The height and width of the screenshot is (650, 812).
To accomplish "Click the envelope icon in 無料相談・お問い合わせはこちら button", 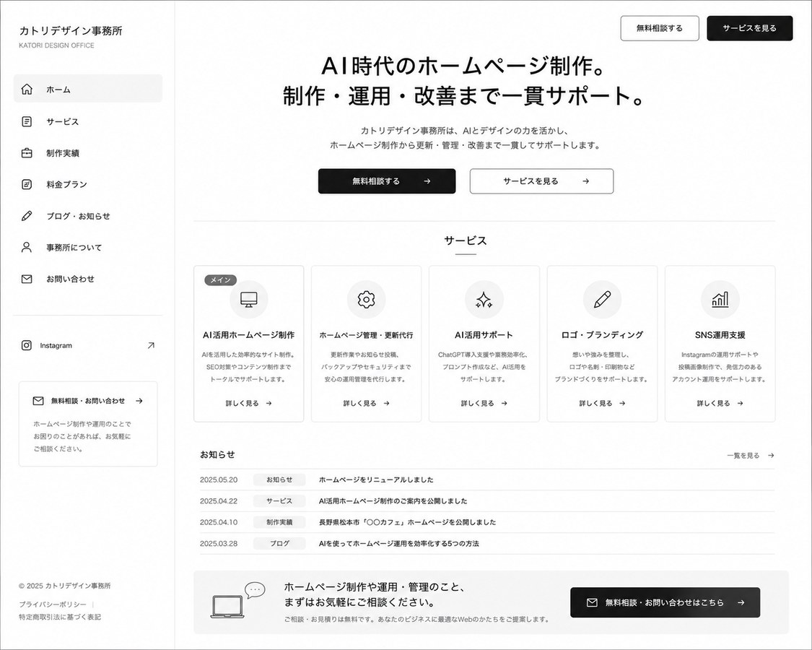I will (x=592, y=602).
